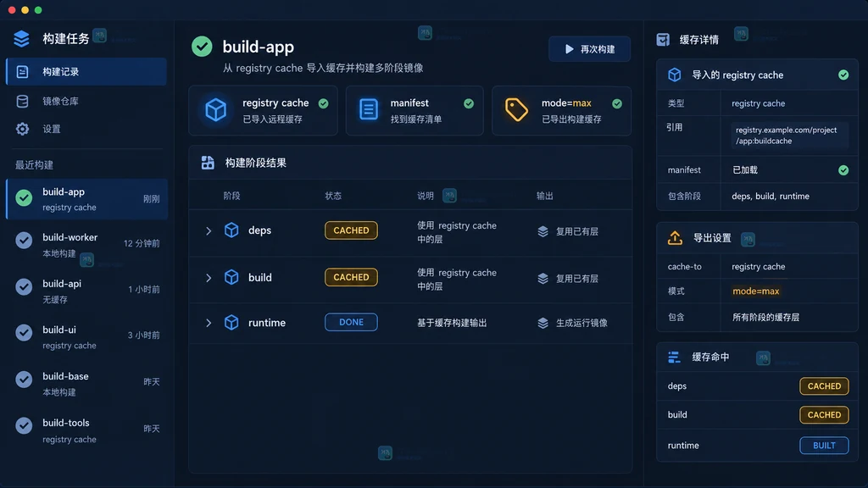Click the 所有阶段的缓存层 value
The image size is (868, 488).
coord(765,318)
